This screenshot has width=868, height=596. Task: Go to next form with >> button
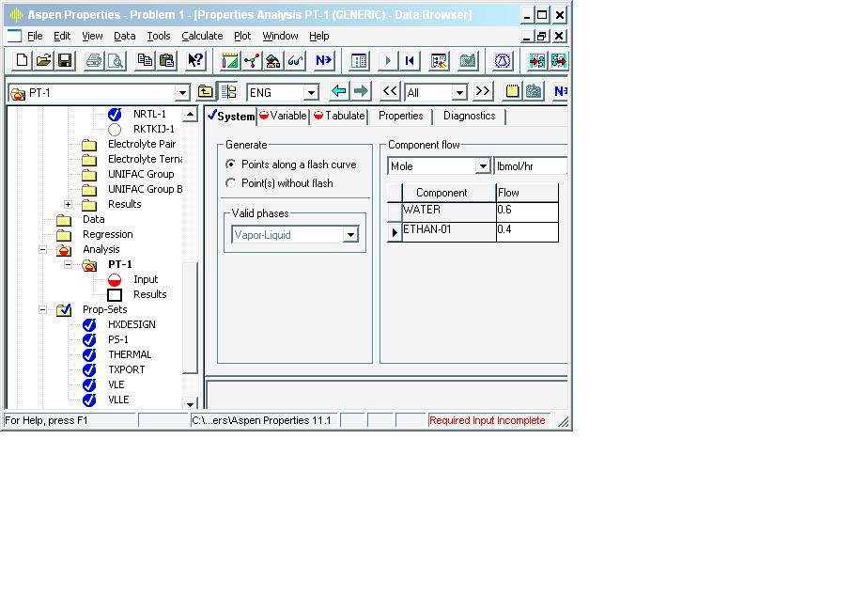(x=482, y=91)
